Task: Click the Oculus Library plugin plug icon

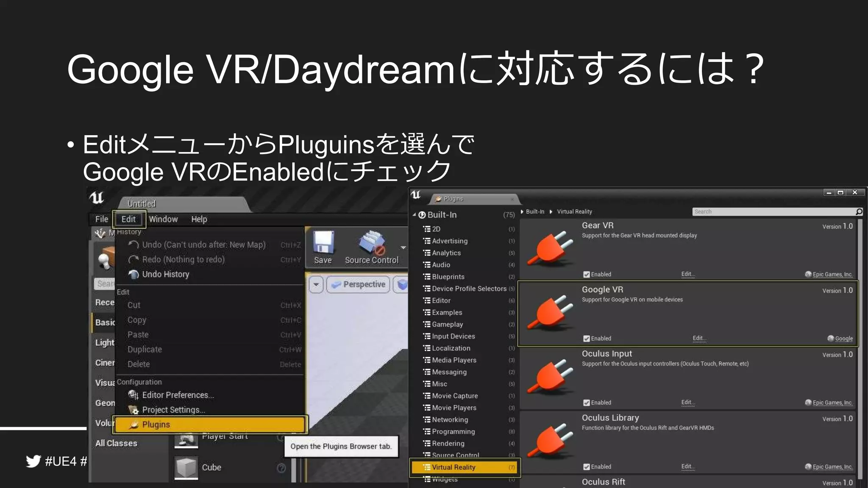Action: pyautogui.click(x=550, y=441)
